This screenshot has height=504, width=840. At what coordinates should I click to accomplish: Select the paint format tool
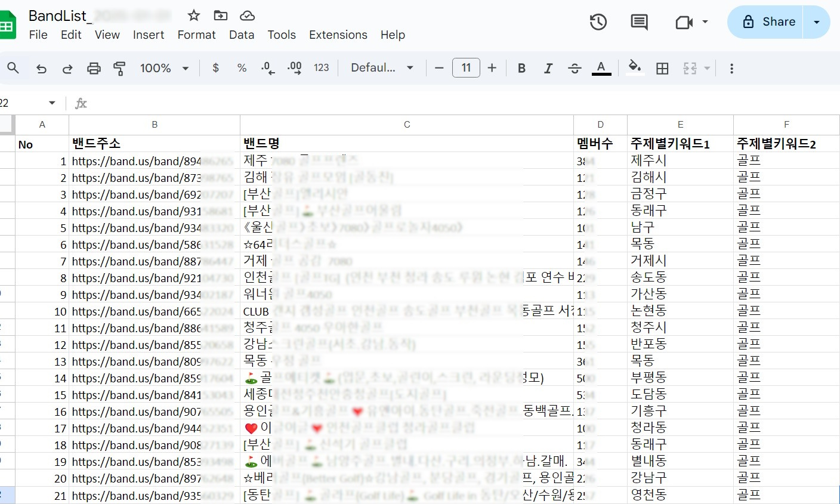(119, 69)
